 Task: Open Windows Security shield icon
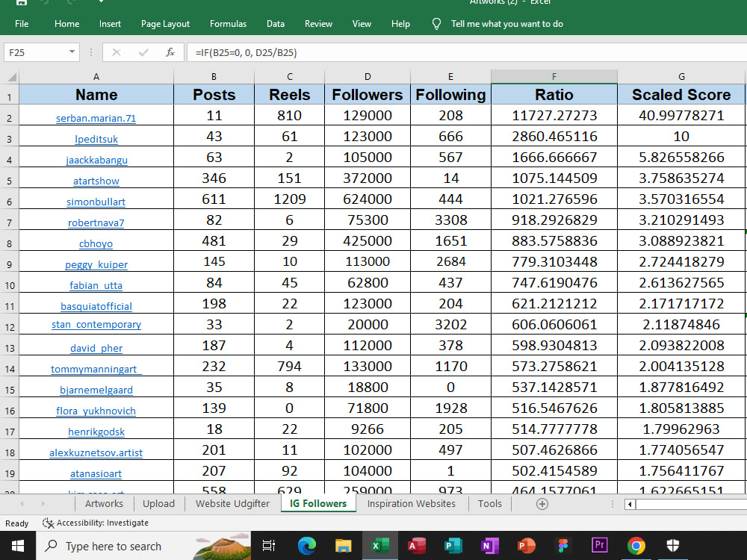673,546
